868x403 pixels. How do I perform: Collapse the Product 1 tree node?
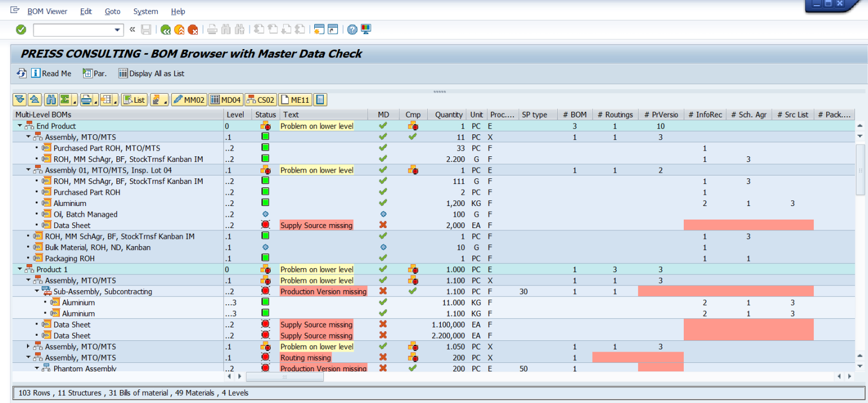click(20, 270)
